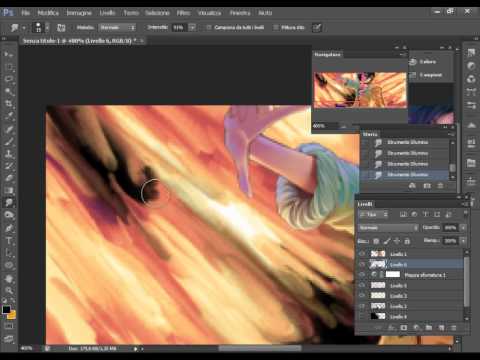480x360 pixels.
Task: Enable tablet pressure for strength icon
Action: tap(317, 28)
